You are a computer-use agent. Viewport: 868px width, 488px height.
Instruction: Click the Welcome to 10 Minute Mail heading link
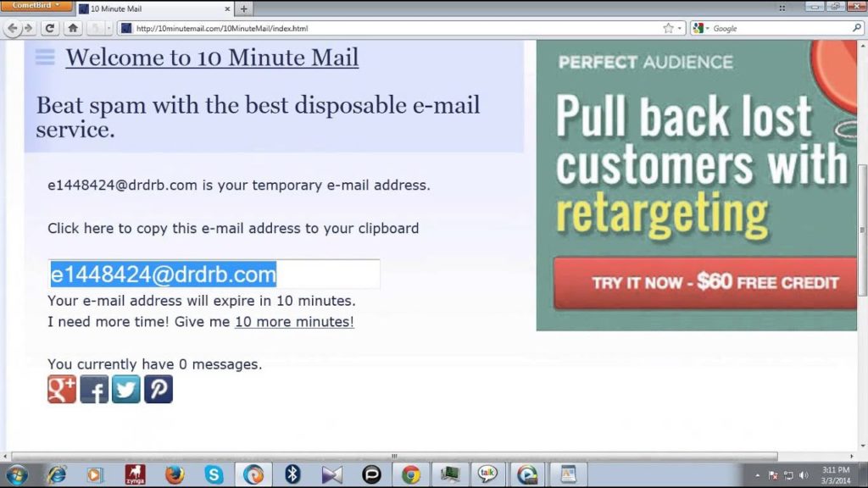click(x=212, y=58)
